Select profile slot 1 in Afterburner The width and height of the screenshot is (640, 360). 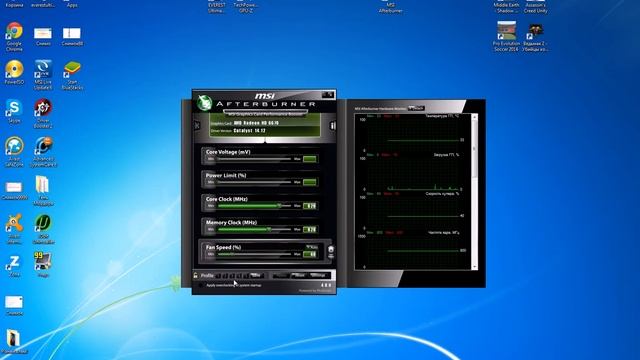[x=218, y=276]
